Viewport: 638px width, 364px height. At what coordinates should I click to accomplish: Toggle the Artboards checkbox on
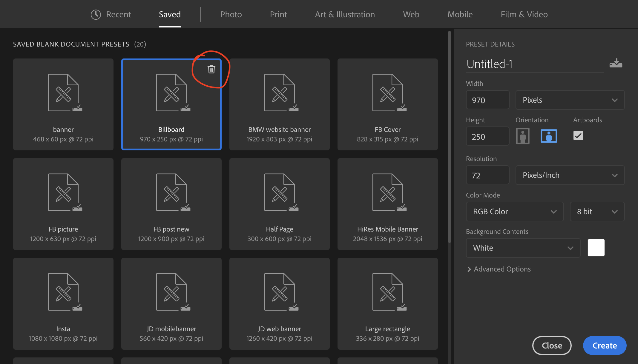pyautogui.click(x=578, y=135)
